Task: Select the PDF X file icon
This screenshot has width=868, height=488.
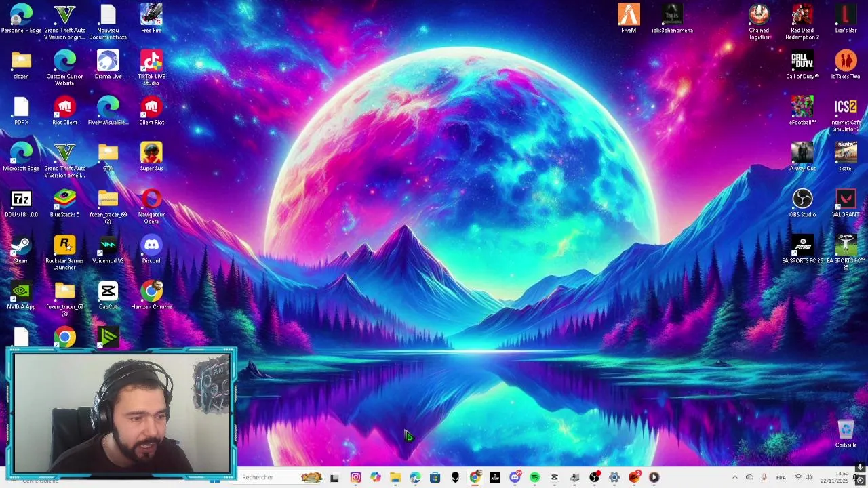Action: point(21,110)
